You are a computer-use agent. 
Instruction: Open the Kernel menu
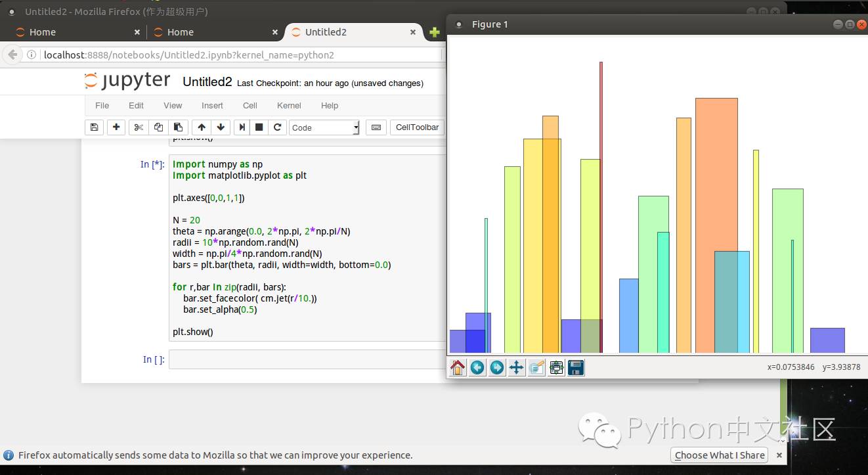point(289,105)
